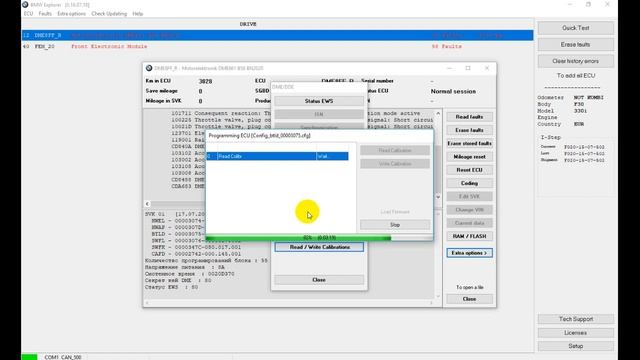Image resolution: width=640 pixels, height=360 pixels.
Task: Click the Mileage reset button
Action: (x=469, y=157)
